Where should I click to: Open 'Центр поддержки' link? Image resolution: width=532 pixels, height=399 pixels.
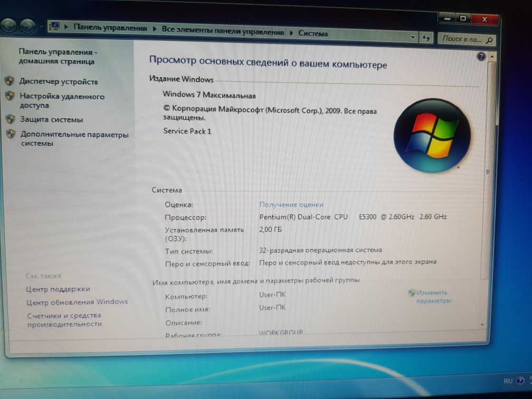tap(58, 289)
